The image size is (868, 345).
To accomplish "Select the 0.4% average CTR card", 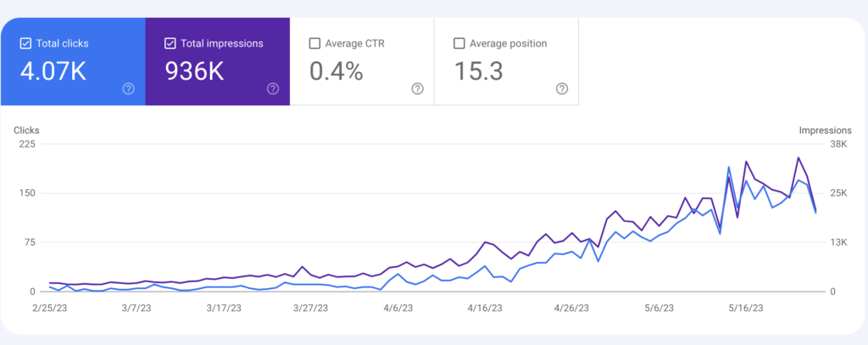I will [x=362, y=61].
